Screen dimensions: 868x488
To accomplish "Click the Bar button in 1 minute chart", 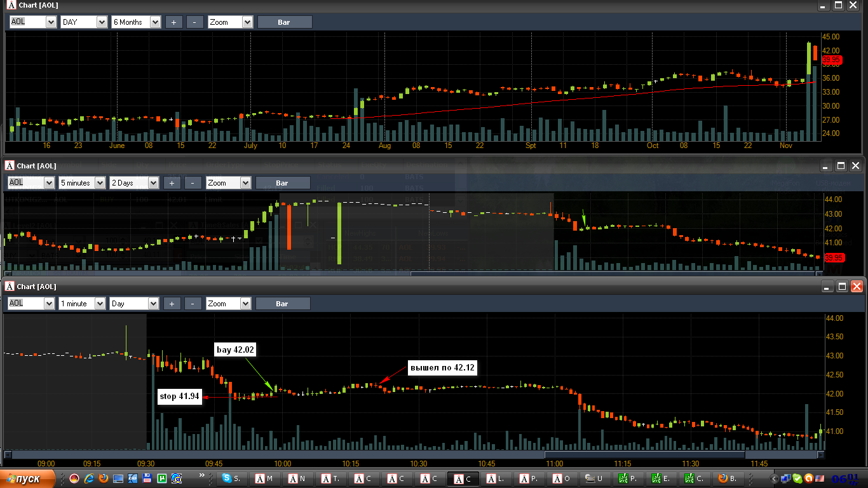I will 283,304.
